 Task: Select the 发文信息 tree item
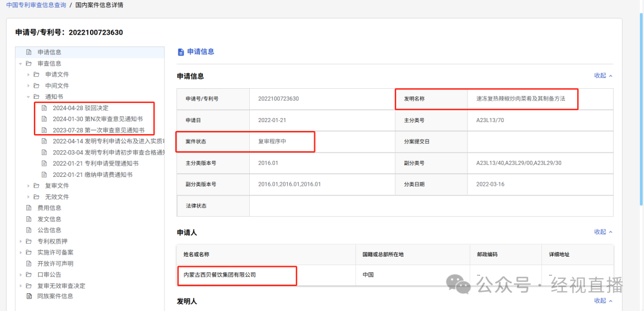tap(49, 219)
